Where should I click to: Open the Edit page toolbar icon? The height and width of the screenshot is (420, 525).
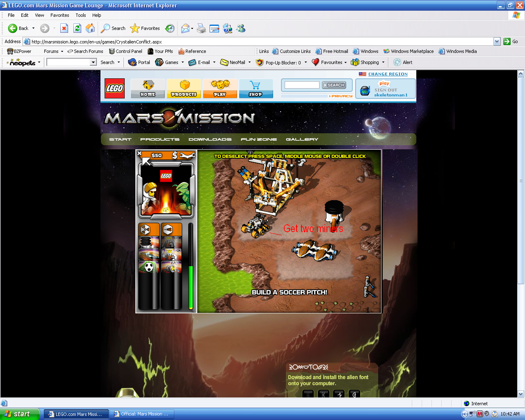click(x=214, y=28)
